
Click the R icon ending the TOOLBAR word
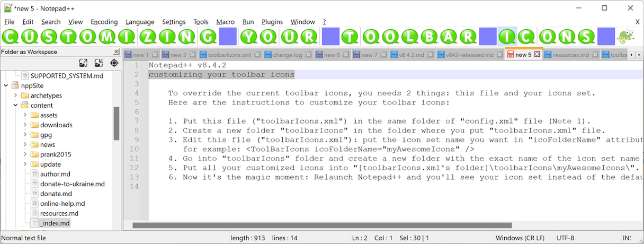pos(468,37)
